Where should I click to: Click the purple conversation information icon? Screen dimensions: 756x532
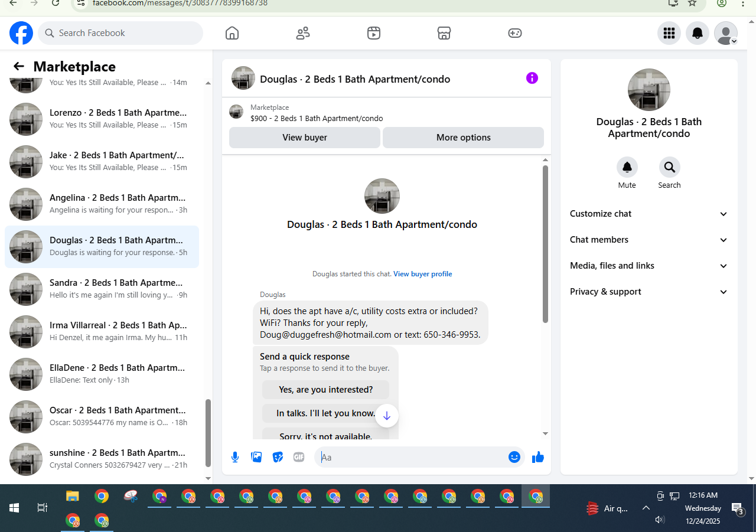[x=532, y=78]
